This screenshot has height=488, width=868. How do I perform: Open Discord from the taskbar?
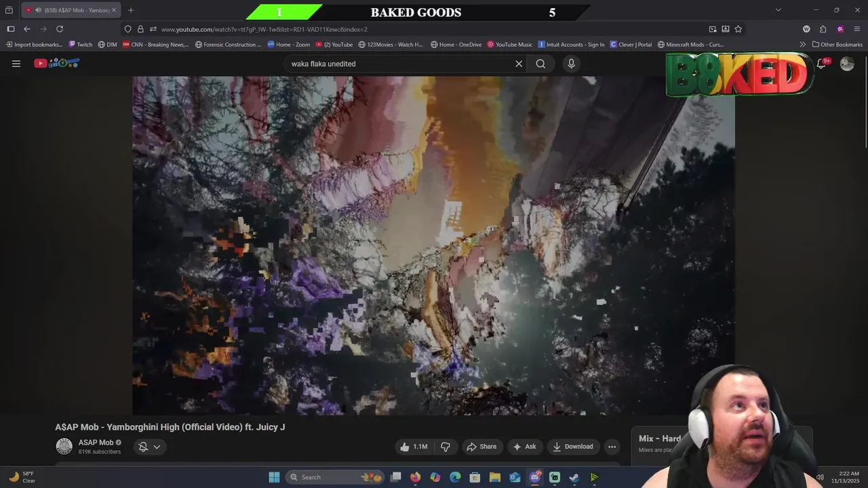tap(535, 477)
